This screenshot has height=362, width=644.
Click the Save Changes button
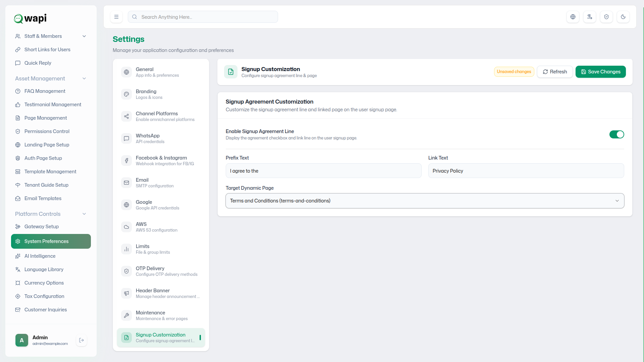click(x=600, y=72)
